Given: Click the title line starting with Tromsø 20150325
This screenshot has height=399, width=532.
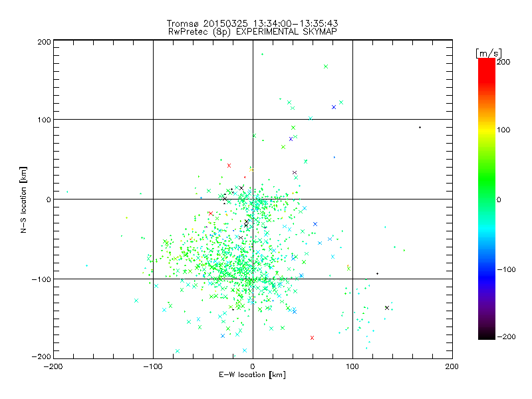Looking at the screenshot, I should coord(253,23).
